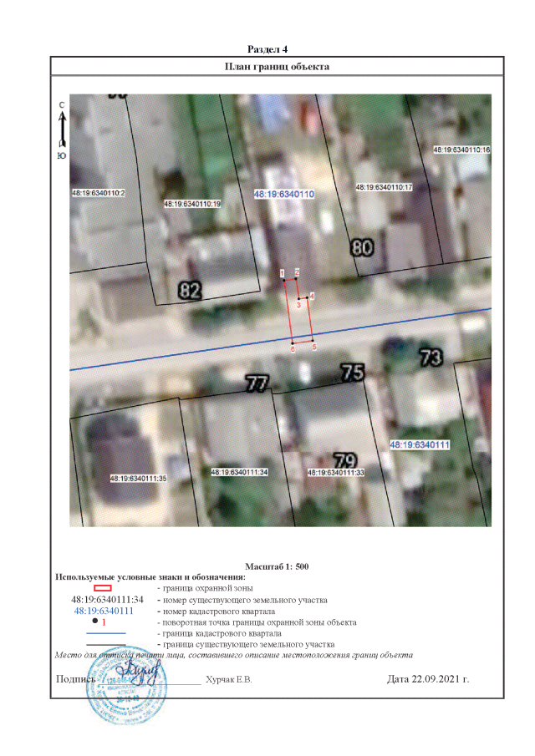Click the name Хурчак Е.В.
The height and width of the screenshot is (756, 535).
tap(228, 679)
